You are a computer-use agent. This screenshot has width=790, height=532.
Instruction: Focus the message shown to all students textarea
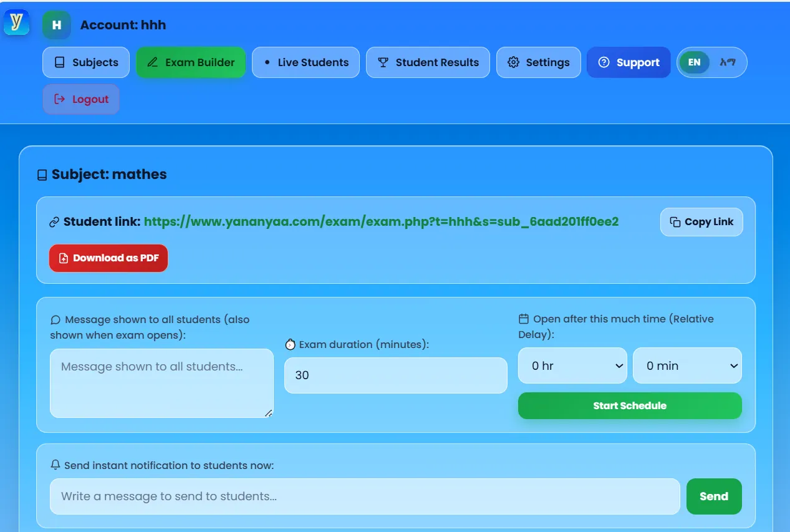pyautogui.click(x=161, y=383)
